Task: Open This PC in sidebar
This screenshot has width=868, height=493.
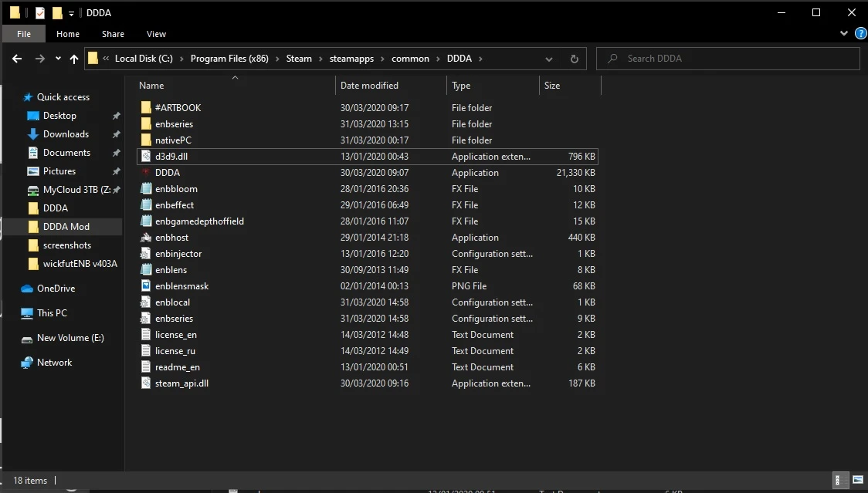Action: tap(52, 313)
